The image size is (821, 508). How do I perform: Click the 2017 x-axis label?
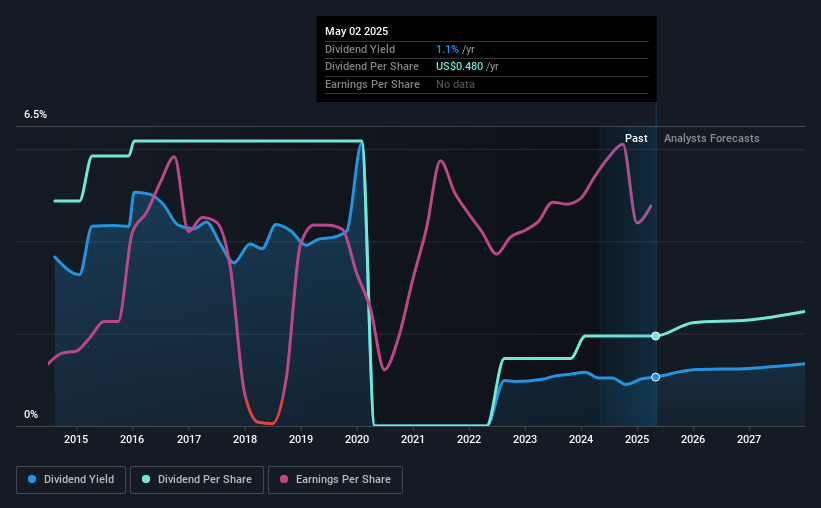[189, 439]
